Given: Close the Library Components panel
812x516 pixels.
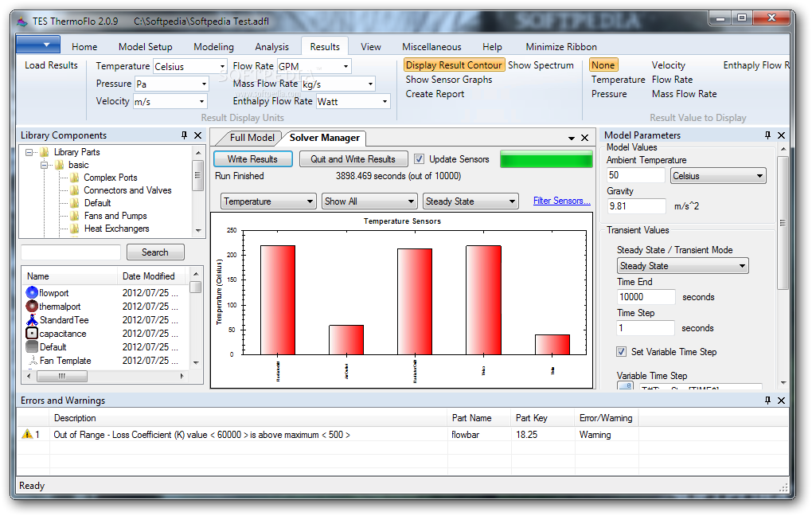Looking at the screenshot, I should 197,135.
